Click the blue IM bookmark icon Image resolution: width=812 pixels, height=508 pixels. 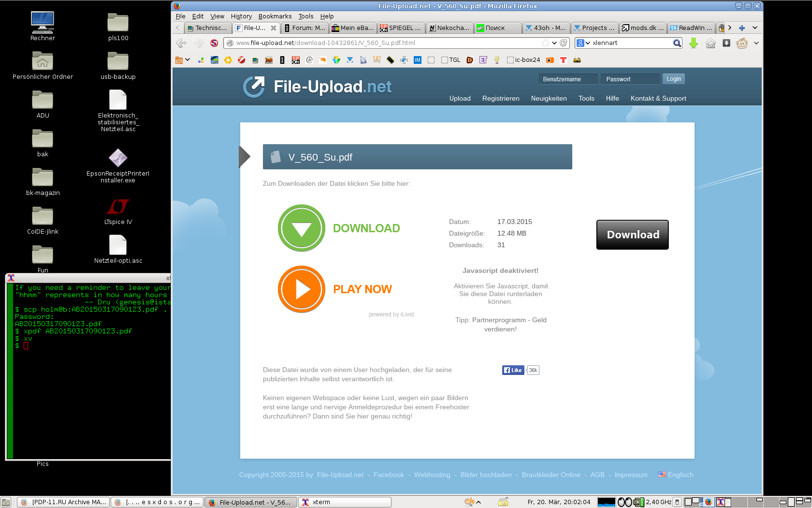(x=418, y=60)
